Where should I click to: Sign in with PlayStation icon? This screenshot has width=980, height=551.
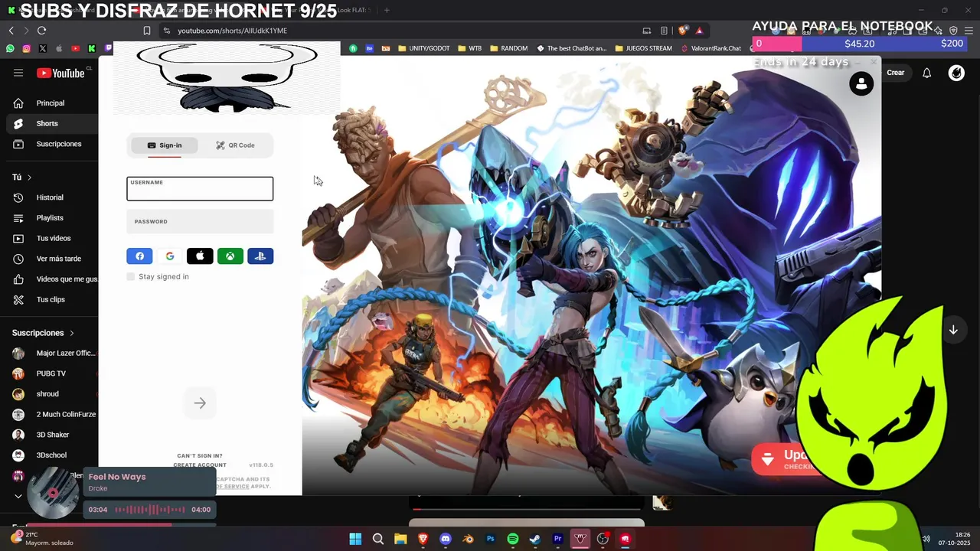tap(260, 256)
